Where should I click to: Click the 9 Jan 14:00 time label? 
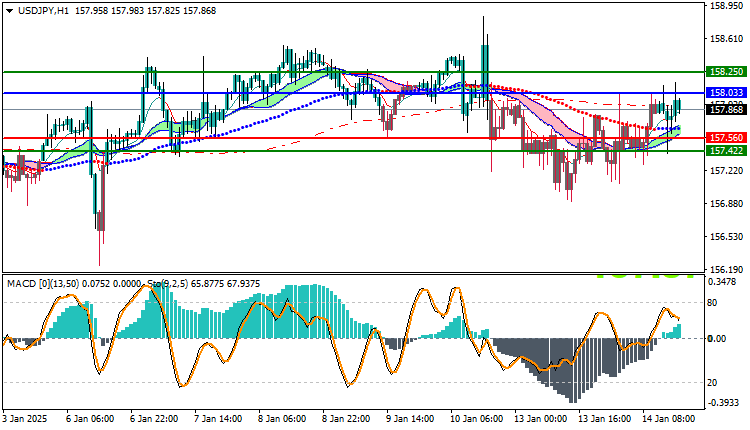[x=410, y=419]
